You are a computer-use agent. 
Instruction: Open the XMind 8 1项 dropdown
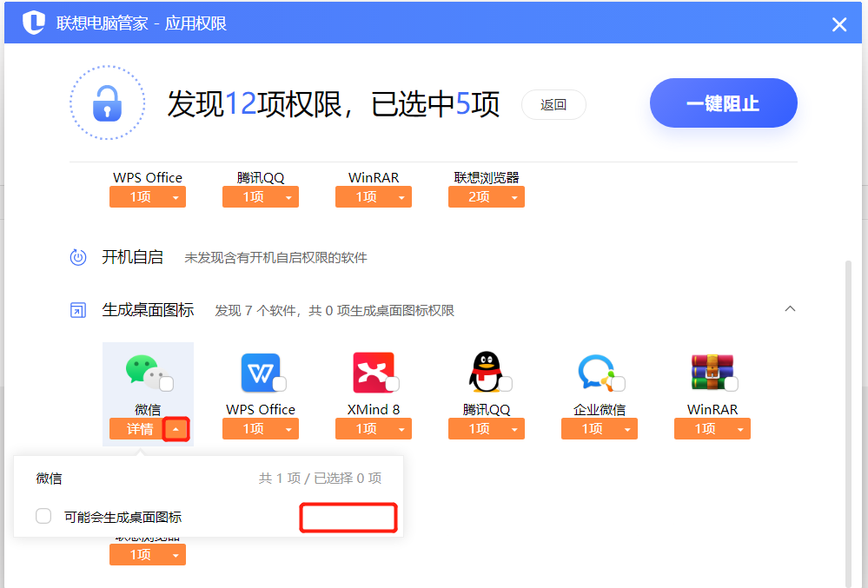pos(373,429)
